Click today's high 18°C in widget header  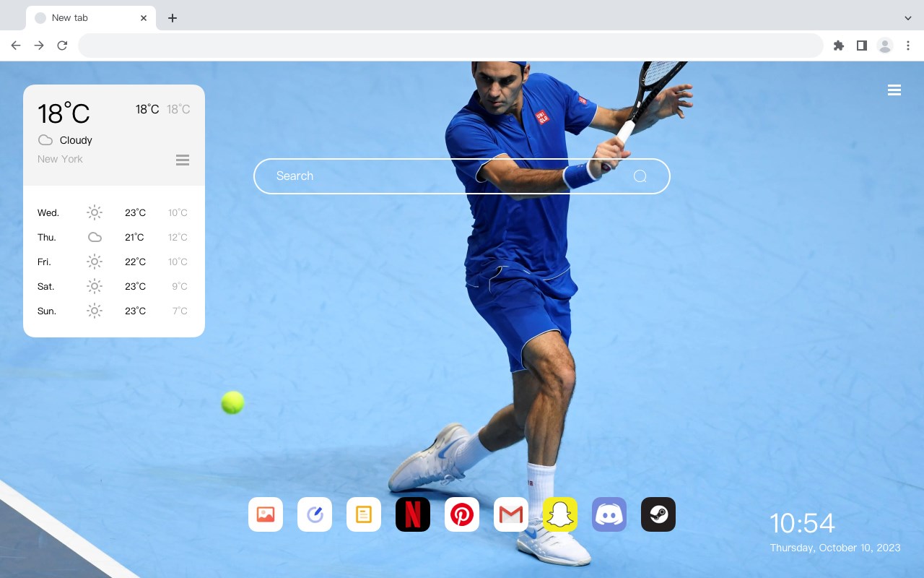[147, 109]
